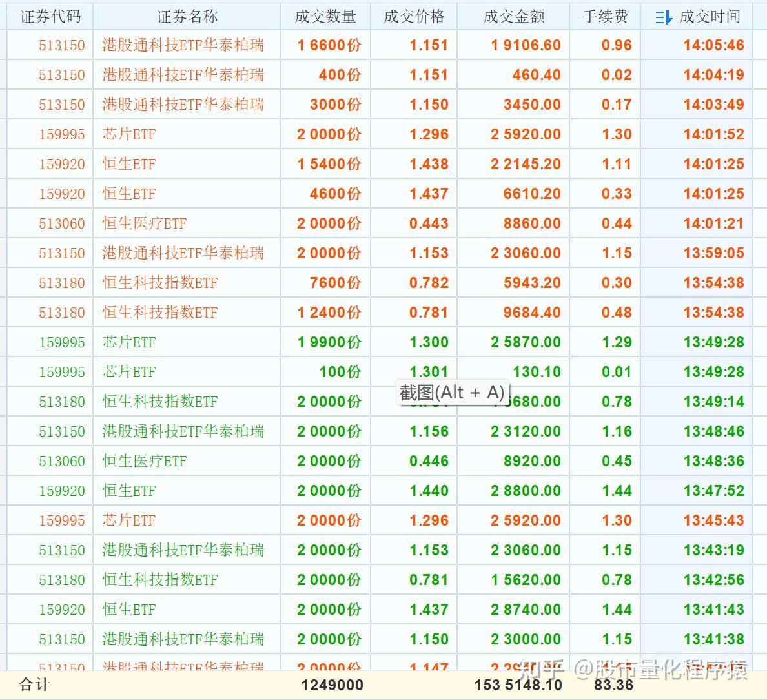The image size is (767, 700).
Task: Sort by the 成交金额 column header
Action: [x=514, y=17]
